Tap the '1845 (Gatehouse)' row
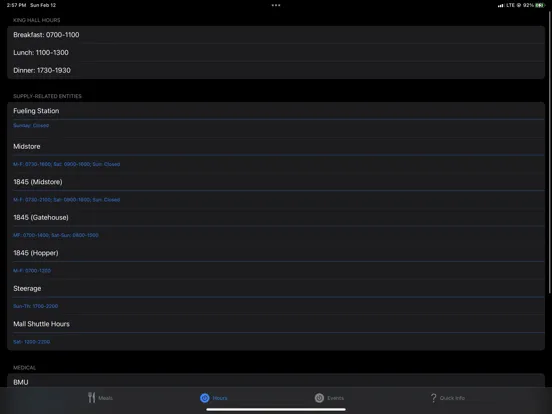 coord(276,217)
